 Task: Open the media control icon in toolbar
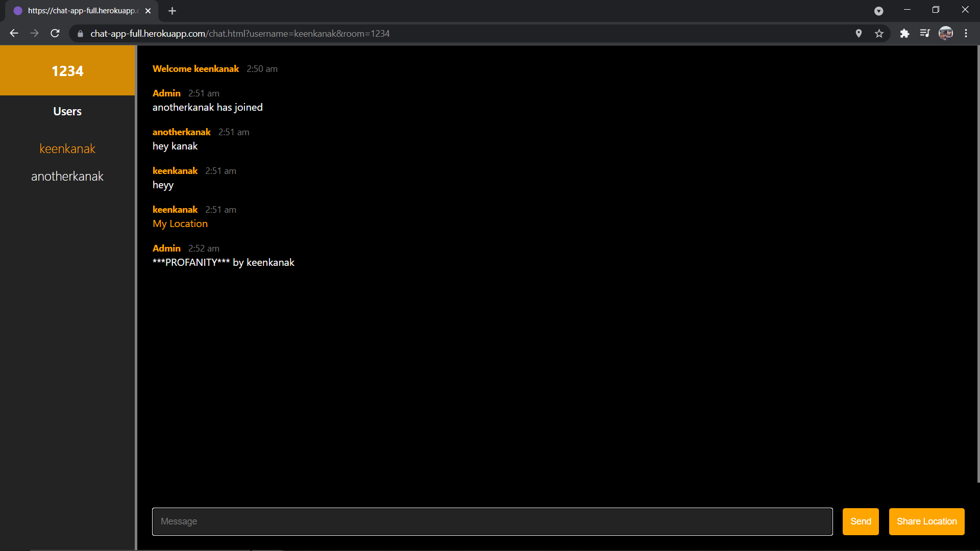pyautogui.click(x=925, y=33)
